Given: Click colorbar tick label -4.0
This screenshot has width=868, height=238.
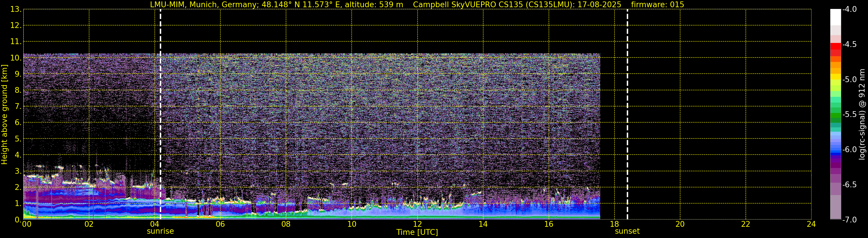Looking at the screenshot, I should pos(849,10).
